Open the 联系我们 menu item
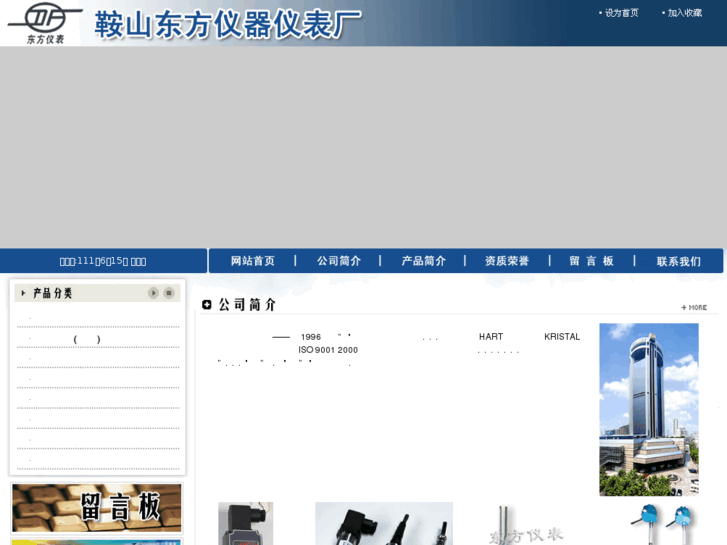Viewport: 727px width, 545px height. point(678,261)
